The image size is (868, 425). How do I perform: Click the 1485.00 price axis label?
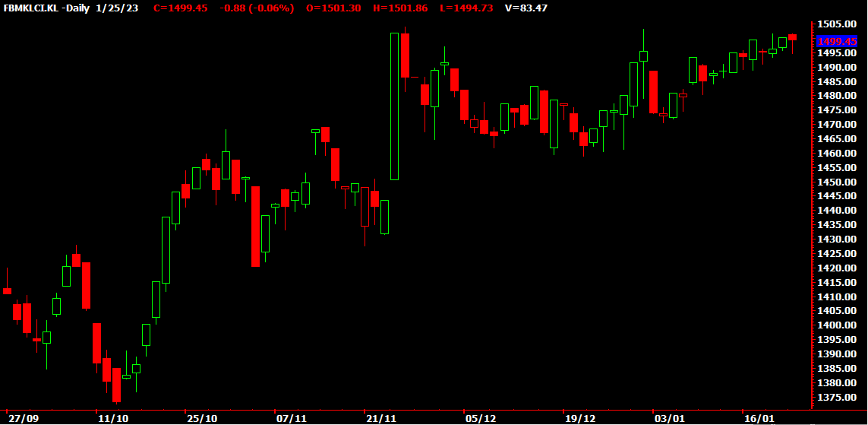pyautogui.click(x=838, y=82)
